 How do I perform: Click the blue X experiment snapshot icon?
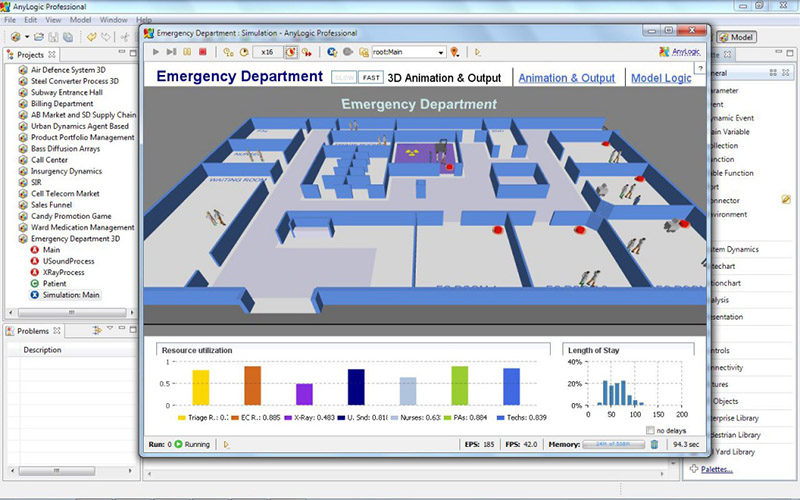pos(332,52)
